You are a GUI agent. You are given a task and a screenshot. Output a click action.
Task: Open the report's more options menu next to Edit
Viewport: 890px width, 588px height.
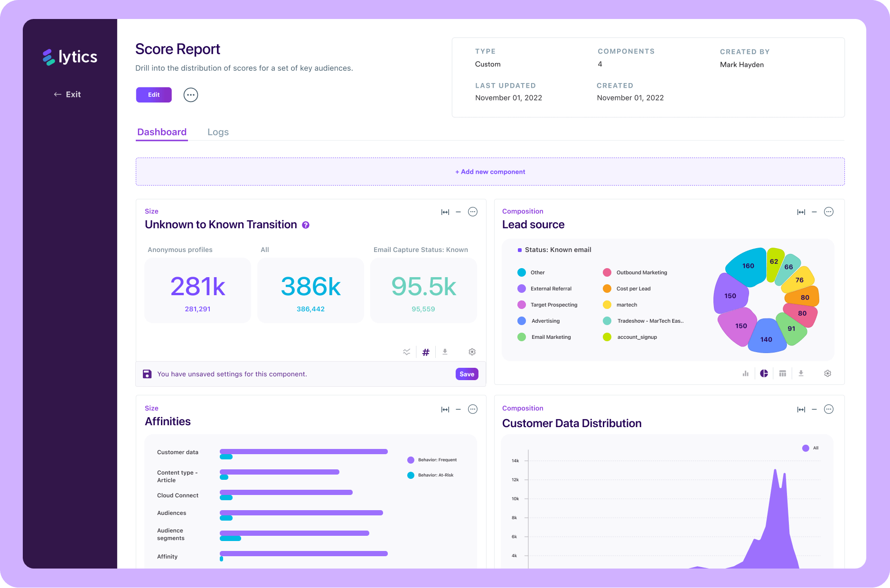(x=191, y=95)
